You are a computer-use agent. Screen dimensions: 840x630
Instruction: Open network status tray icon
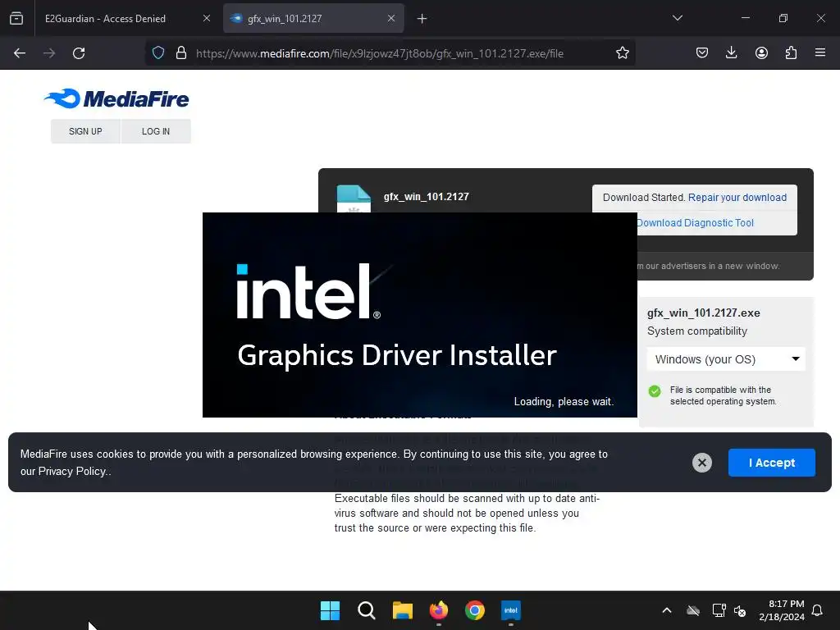(x=719, y=610)
